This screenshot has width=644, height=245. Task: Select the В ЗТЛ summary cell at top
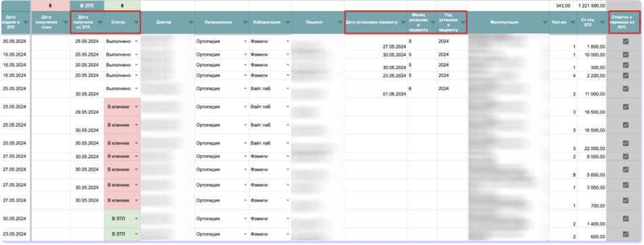tap(87, 5)
